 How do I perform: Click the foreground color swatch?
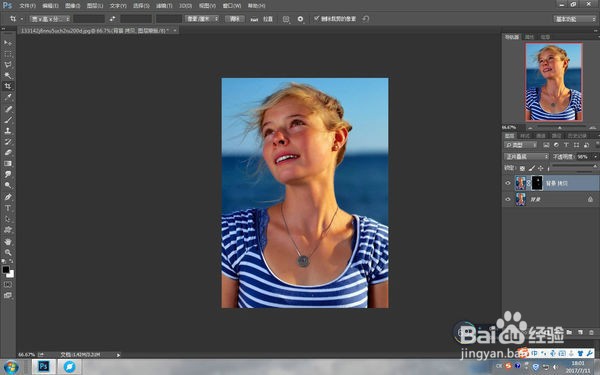click(x=6, y=269)
